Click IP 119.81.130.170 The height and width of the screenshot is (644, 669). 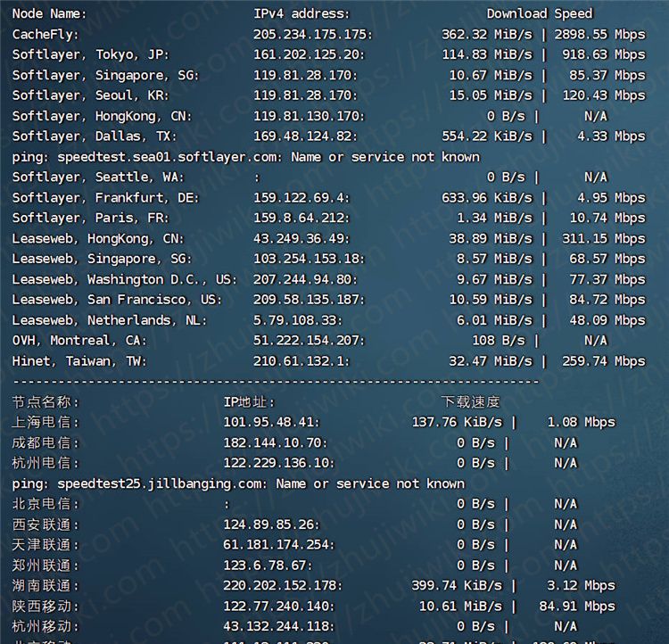[x=310, y=116]
